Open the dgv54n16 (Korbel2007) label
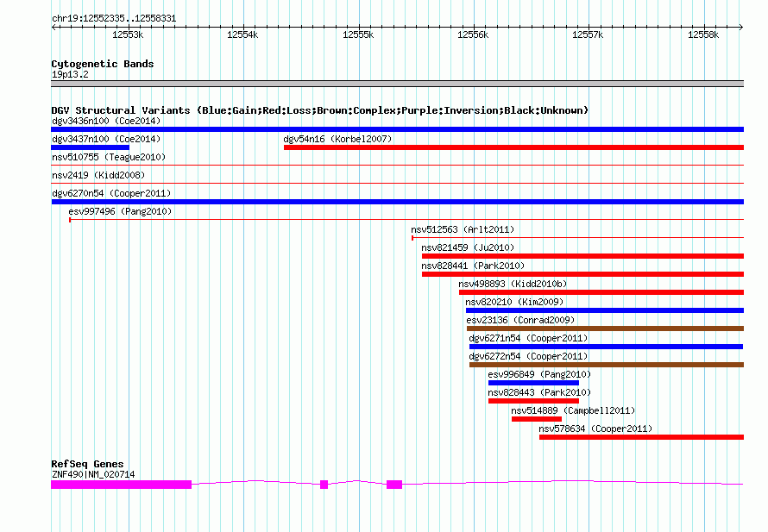The image size is (768, 532). (337, 139)
